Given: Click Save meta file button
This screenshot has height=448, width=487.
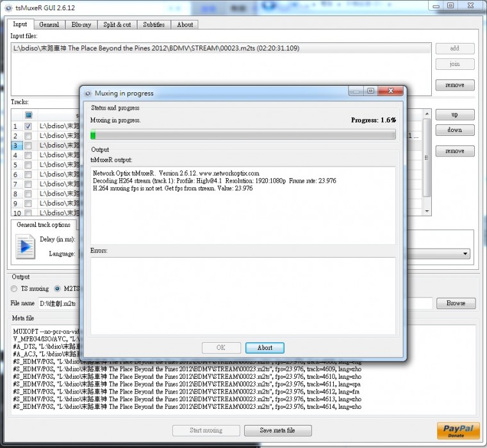Looking at the screenshot, I should click(277, 431).
